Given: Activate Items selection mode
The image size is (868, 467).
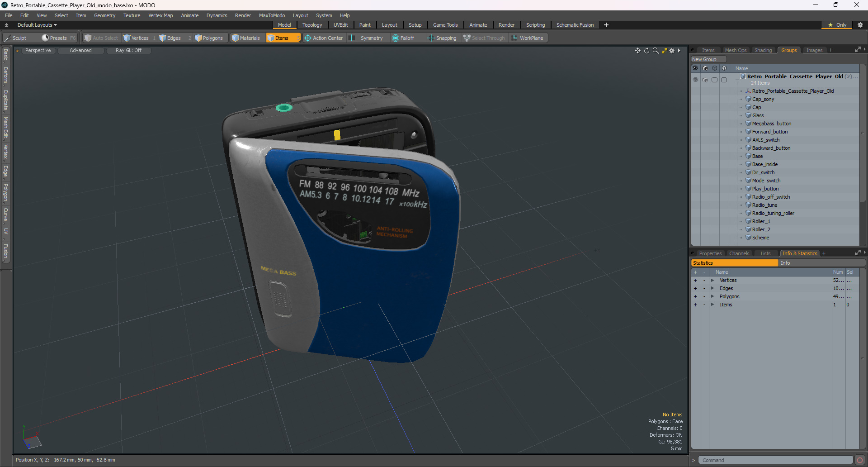Looking at the screenshot, I should (283, 38).
